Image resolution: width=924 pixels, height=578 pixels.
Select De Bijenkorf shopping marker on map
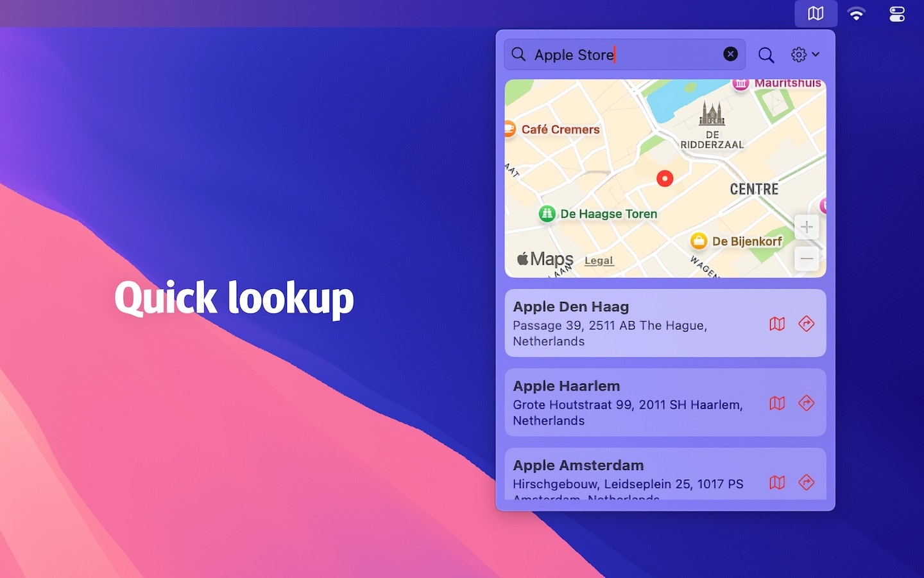point(698,241)
